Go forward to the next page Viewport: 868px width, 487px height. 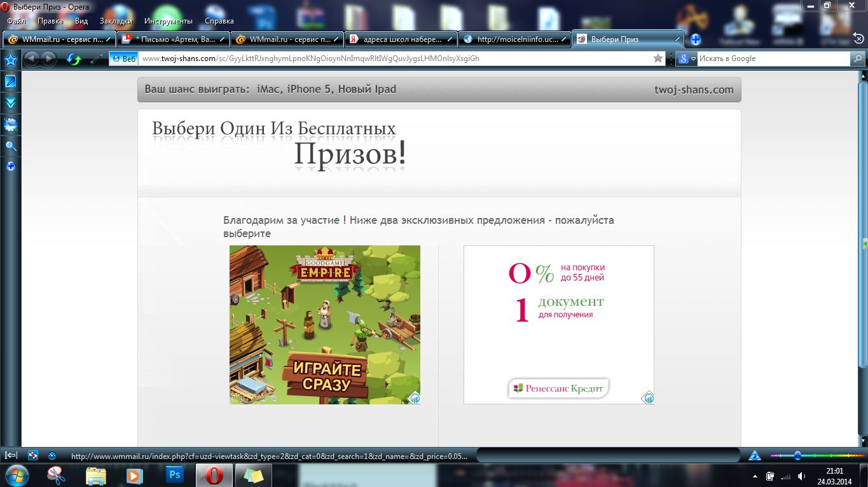48,58
